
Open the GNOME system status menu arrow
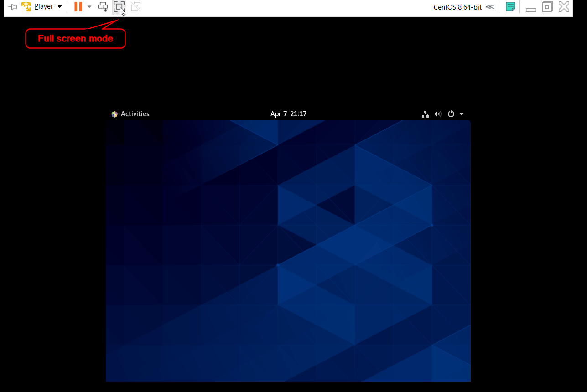tap(462, 114)
